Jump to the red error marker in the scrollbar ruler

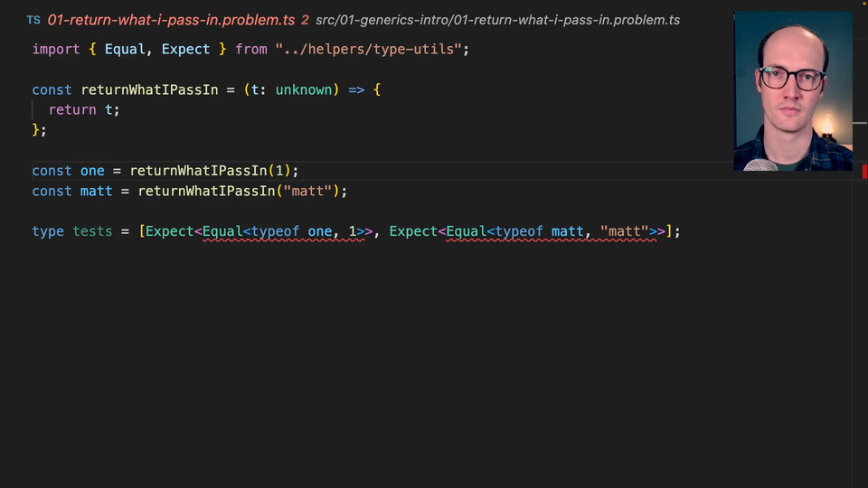(864, 171)
